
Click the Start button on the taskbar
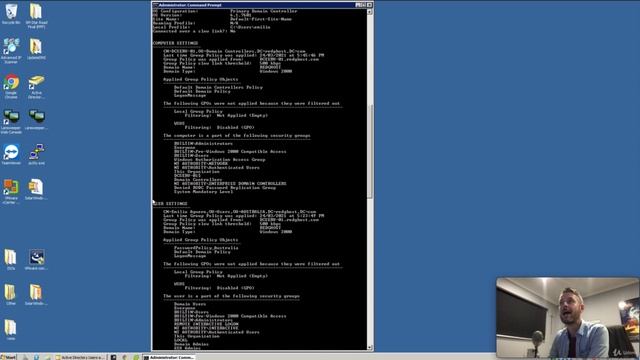8,357
